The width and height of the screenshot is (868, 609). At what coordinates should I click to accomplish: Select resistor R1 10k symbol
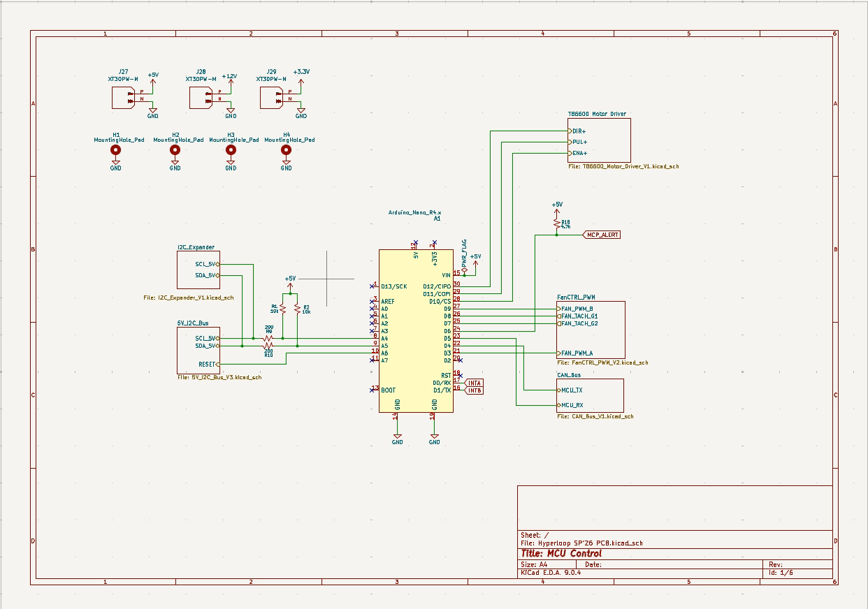click(x=282, y=309)
